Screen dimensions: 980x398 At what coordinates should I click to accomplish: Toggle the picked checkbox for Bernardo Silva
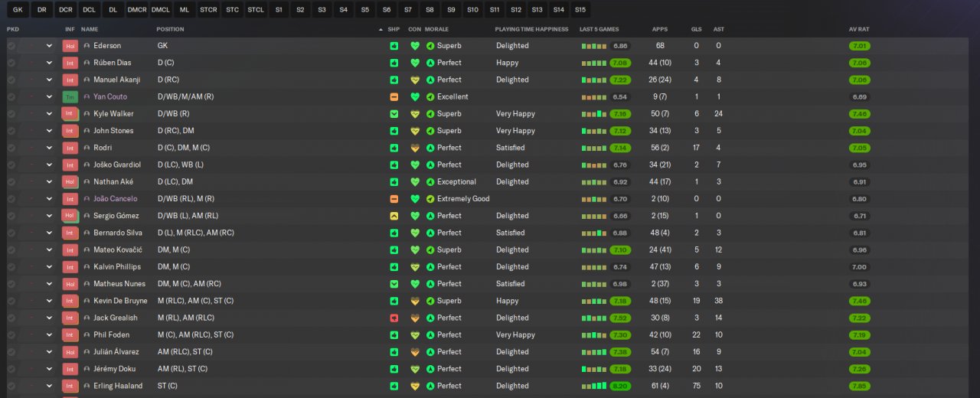(x=11, y=233)
